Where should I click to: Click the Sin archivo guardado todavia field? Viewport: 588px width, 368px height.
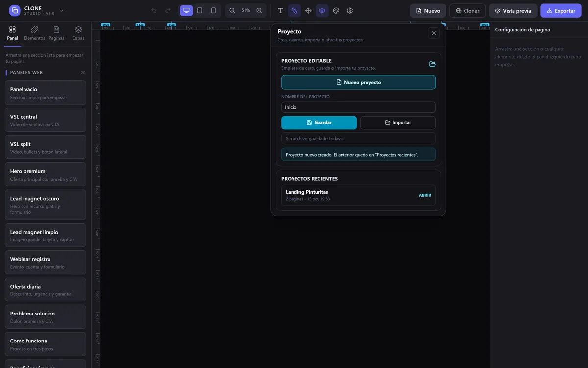[x=358, y=138]
